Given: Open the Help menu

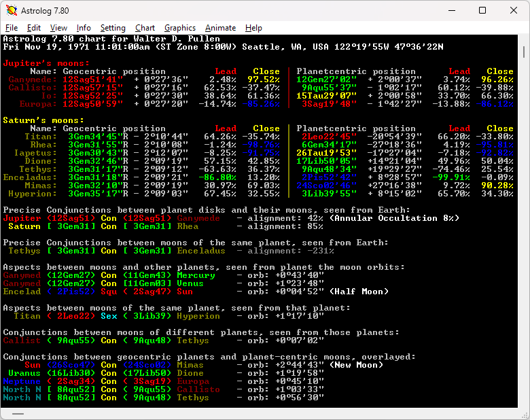Looking at the screenshot, I should click(253, 28).
